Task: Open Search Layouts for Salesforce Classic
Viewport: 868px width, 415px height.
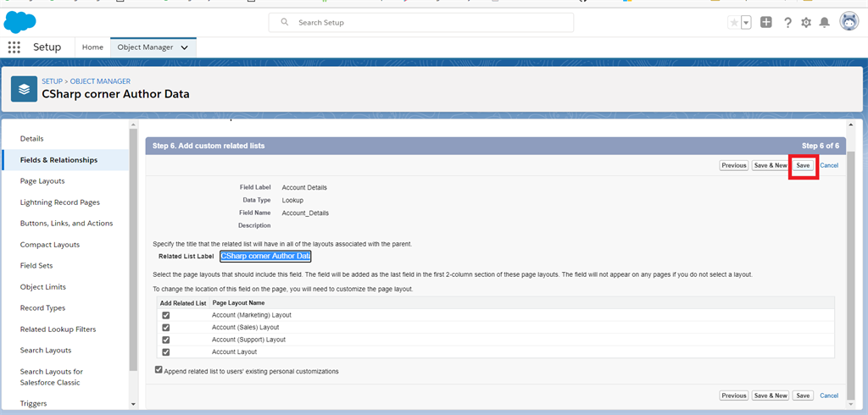Action: pyautogui.click(x=52, y=377)
